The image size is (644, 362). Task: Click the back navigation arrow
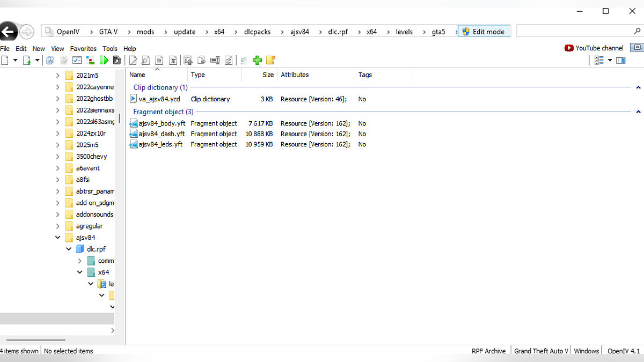tap(9, 32)
